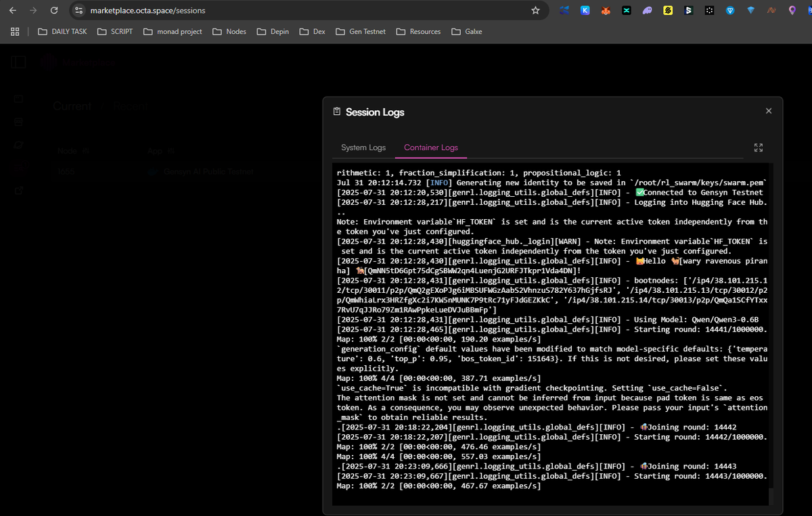Open the blue round V extension
The width and height of the screenshot is (812, 516).
click(730, 10)
